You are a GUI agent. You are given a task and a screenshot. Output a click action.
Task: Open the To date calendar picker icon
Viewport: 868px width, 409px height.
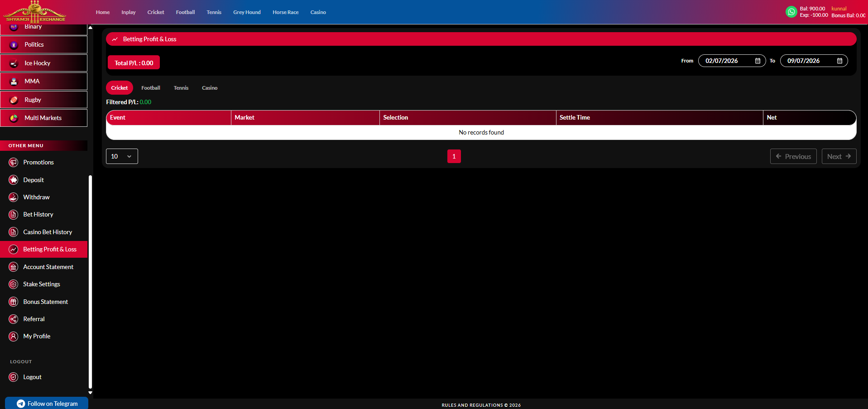(x=839, y=61)
